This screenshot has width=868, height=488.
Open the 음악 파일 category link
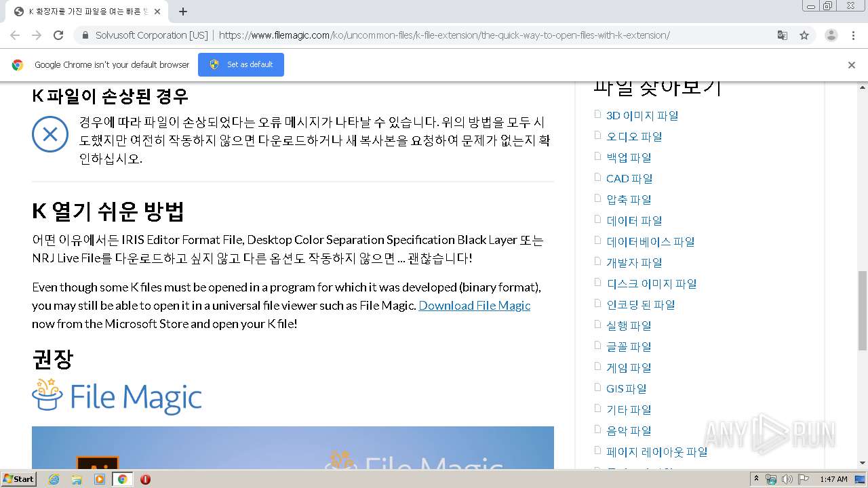click(x=629, y=430)
